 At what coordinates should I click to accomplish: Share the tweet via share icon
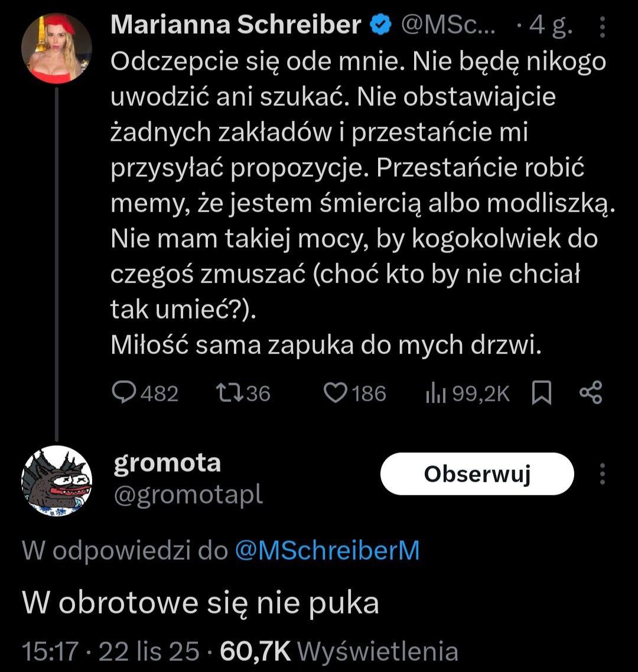tap(591, 393)
